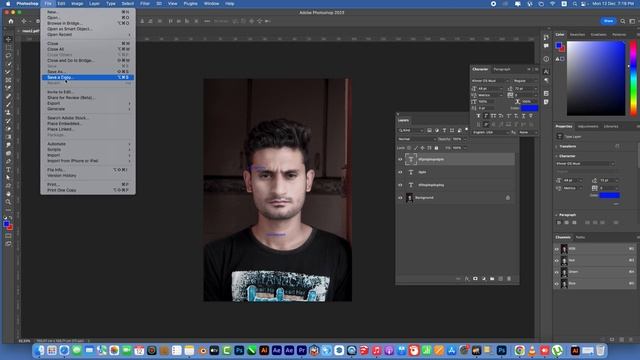Toggle visibility of third text layer
This screenshot has height=360, width=640.
[400, 185]
